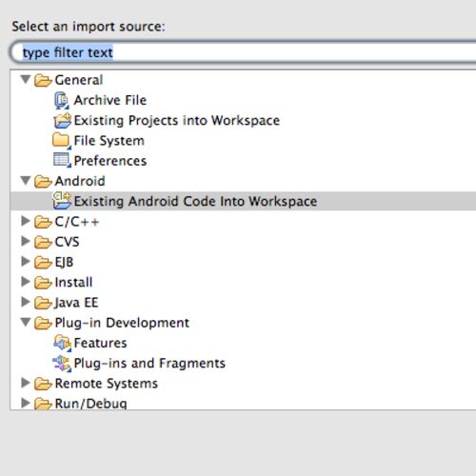Click the type filter text field
The width and height of the screenshot is (476, 476).
(243, 52)
